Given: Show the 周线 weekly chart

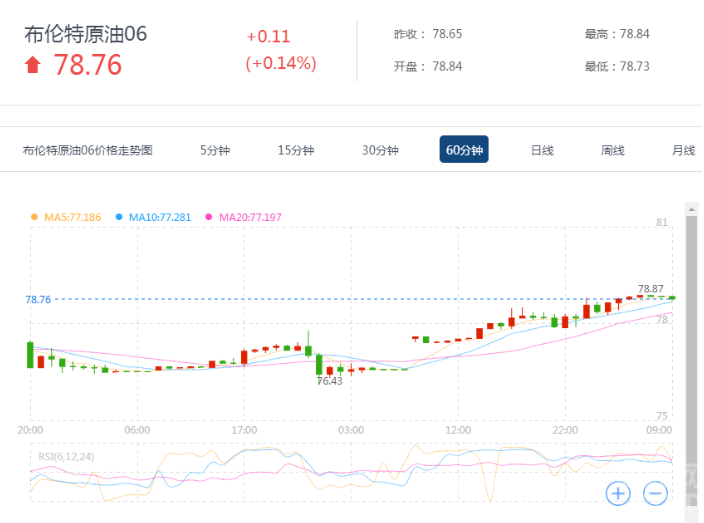Looking at the screenshot, I should pos(613,150).
